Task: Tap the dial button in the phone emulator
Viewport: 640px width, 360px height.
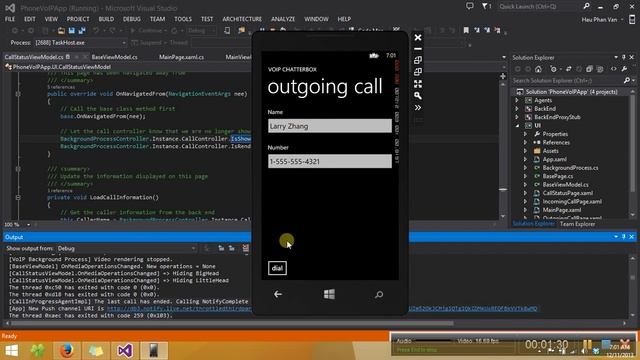Action: [x=277, y=268]
